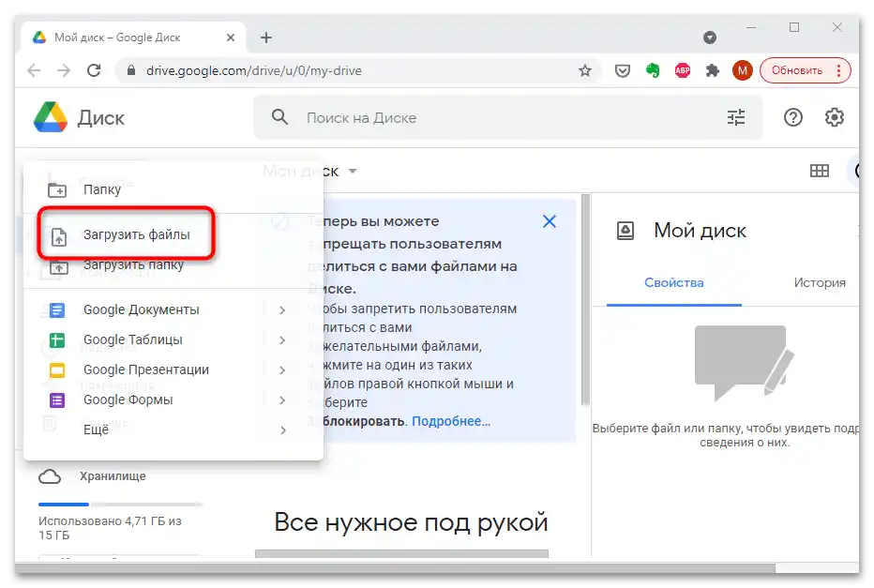Expand the Ещё submenu arrow
The width and height of the screenshot is (874, 588).
click(282, 430)
